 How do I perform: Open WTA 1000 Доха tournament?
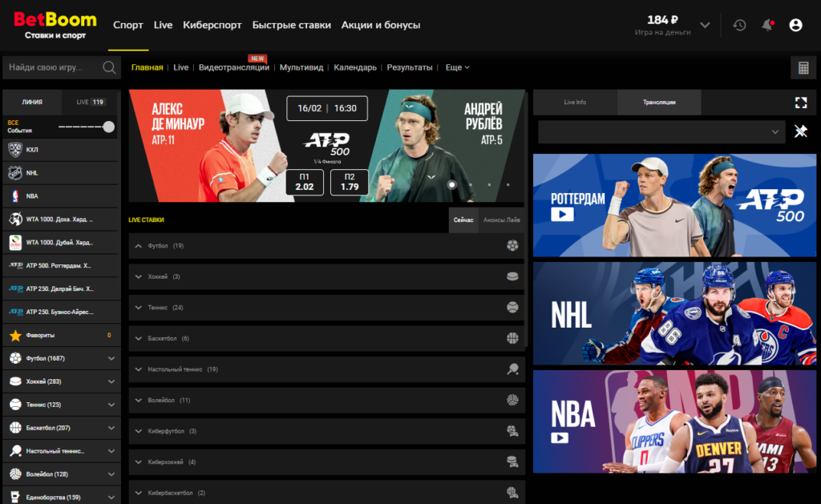tap(61, 220)
